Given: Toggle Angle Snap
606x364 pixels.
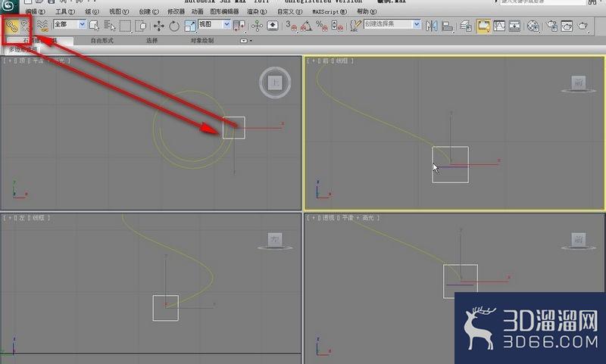Looking at the screenshot, I should coord(307,26).
